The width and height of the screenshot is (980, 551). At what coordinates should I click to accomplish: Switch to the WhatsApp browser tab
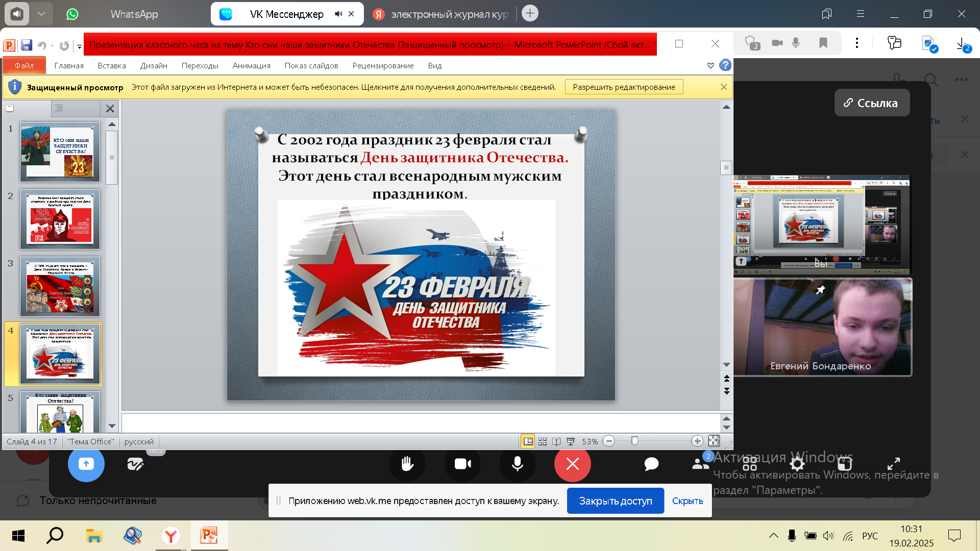point(134,14)
